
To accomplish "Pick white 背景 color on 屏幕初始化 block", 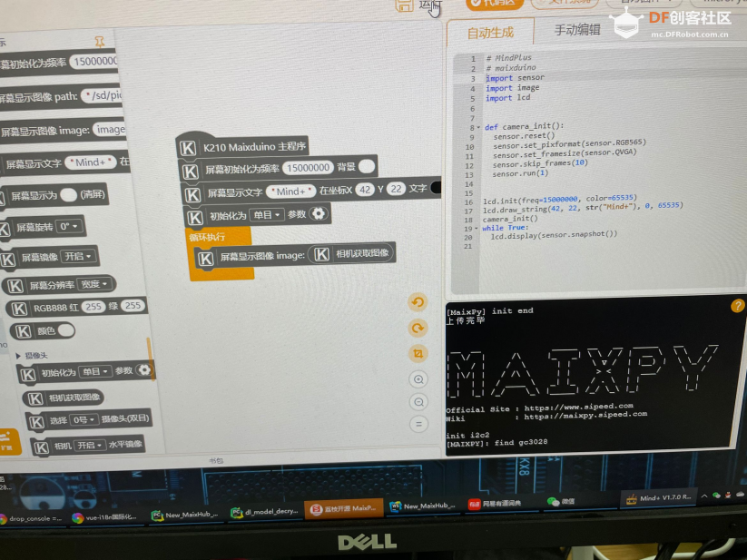I will coord(367,166).
